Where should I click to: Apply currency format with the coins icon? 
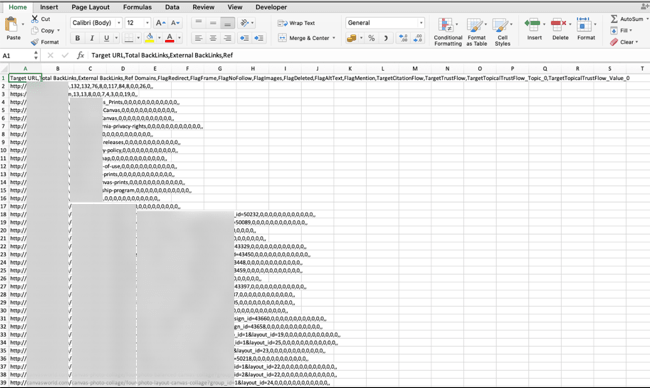(x=352, y=38)
